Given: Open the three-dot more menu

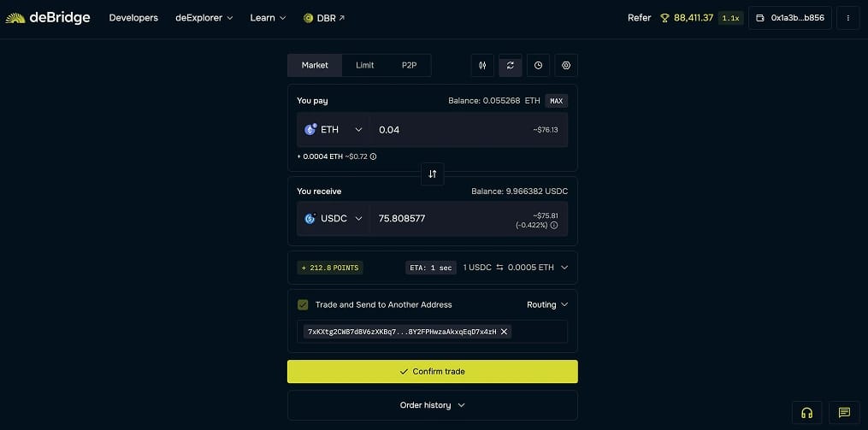Looking at the screenshot, I should pyautogui.click(x=848, y=18).
